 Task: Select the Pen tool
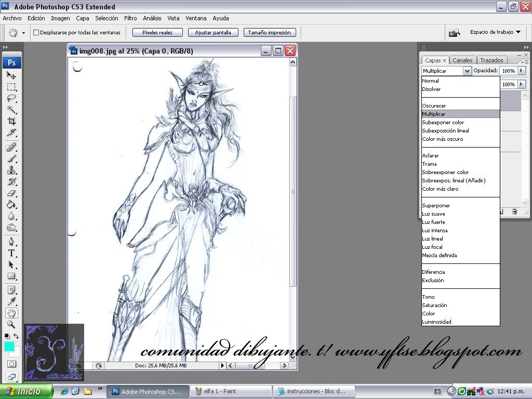pos(11,242)
